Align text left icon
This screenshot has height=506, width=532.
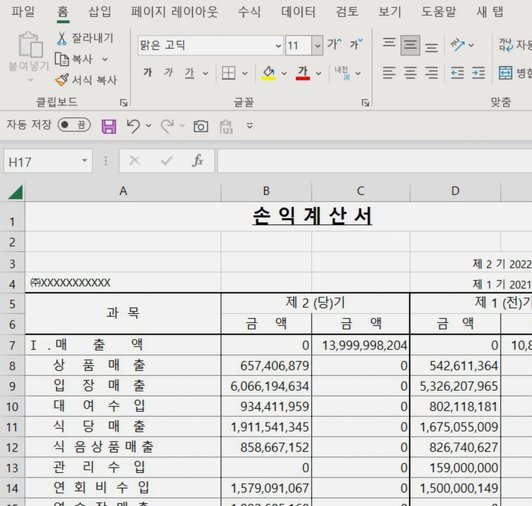(389, 73)
